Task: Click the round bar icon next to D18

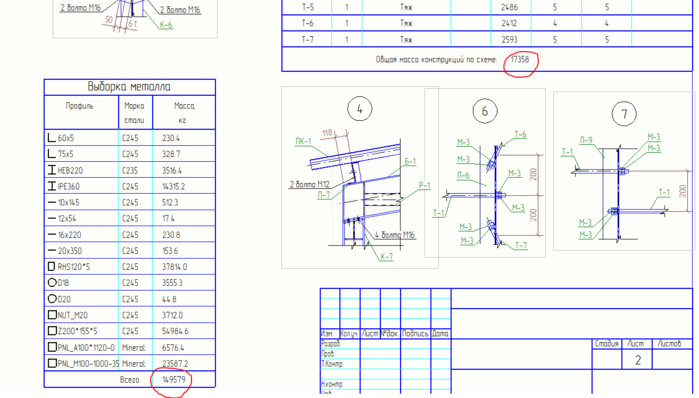Action: [x=52, y=283]
